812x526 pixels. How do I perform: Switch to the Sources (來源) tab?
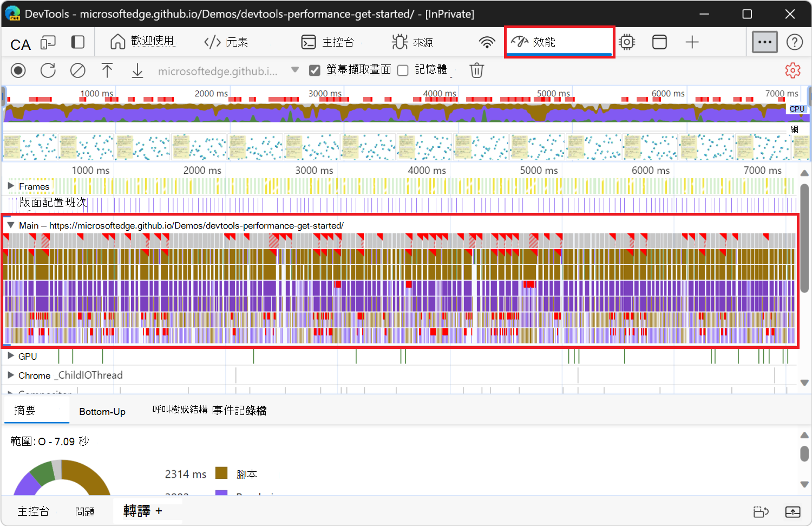(412, 42)
